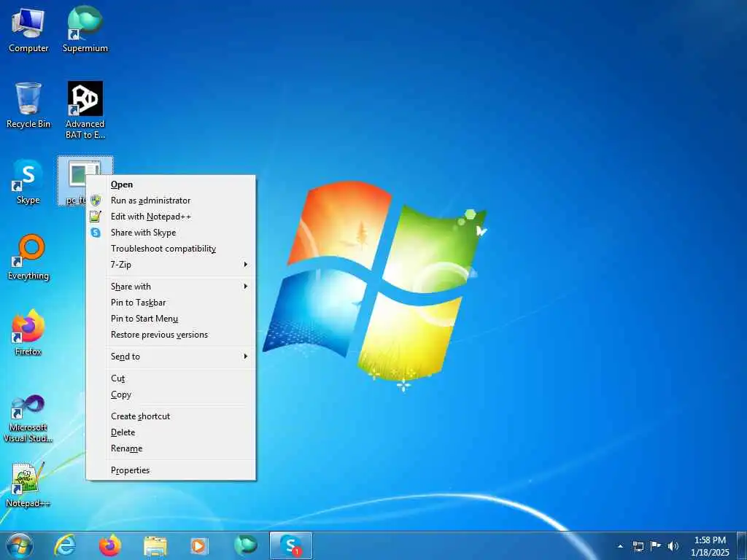Select the Recycle Bin icon
747x560 pixels.
coord(28,105)
